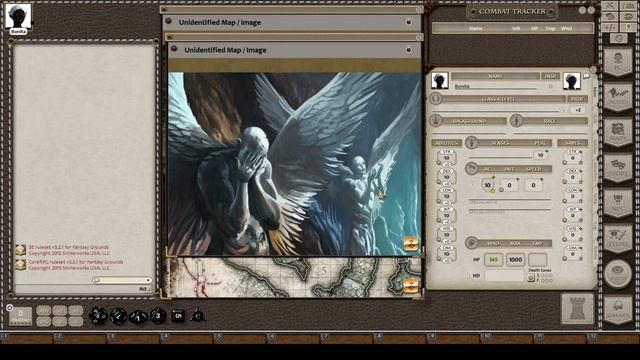The height and width of the screenshot is (360, 640).
Task: Pick the d12 die
Action: pos(118,316)
